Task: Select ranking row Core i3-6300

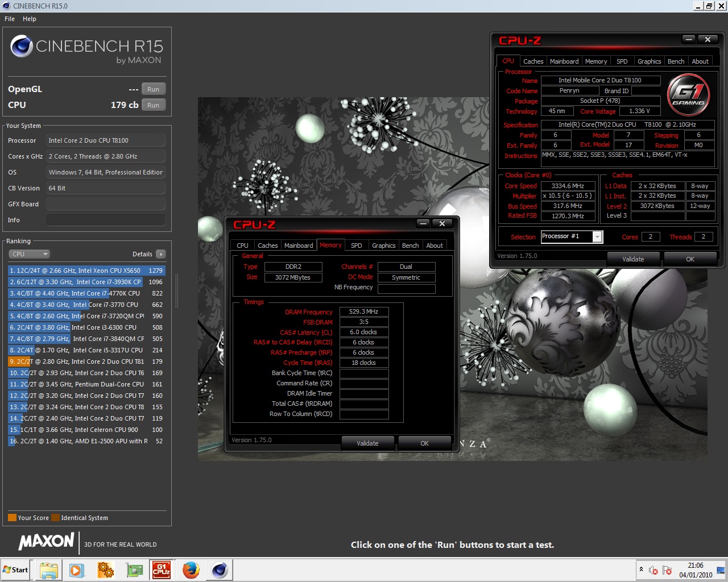Action: [86, 327]
